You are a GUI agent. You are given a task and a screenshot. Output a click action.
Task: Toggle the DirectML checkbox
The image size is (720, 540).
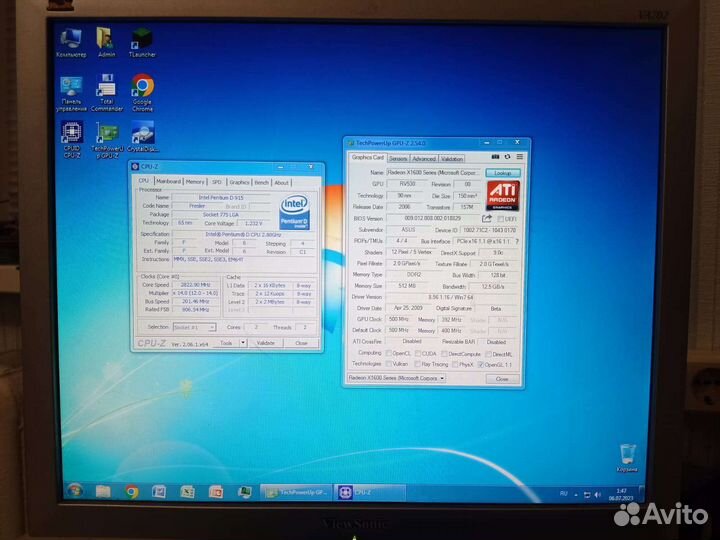point(489,354)
